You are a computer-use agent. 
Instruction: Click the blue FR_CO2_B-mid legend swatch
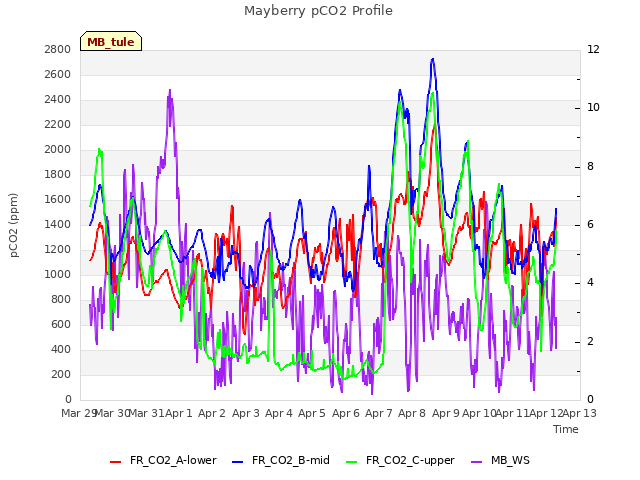[x=238, y=461]
